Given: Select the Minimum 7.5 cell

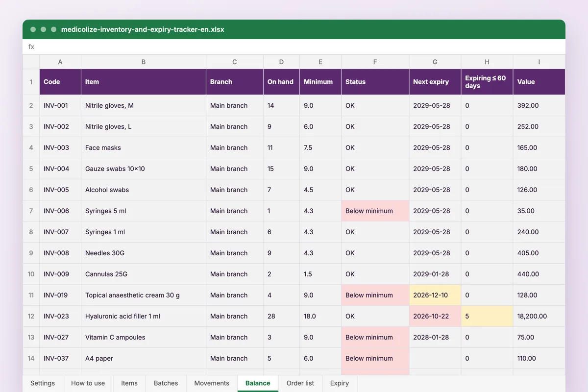Looking at the screenshot, I should pos(320,147).
